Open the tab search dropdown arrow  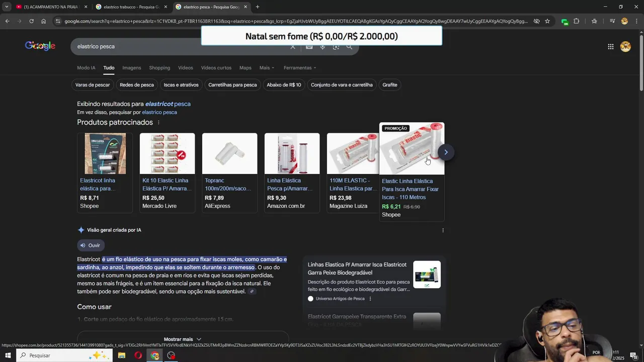tap(7, 7)
